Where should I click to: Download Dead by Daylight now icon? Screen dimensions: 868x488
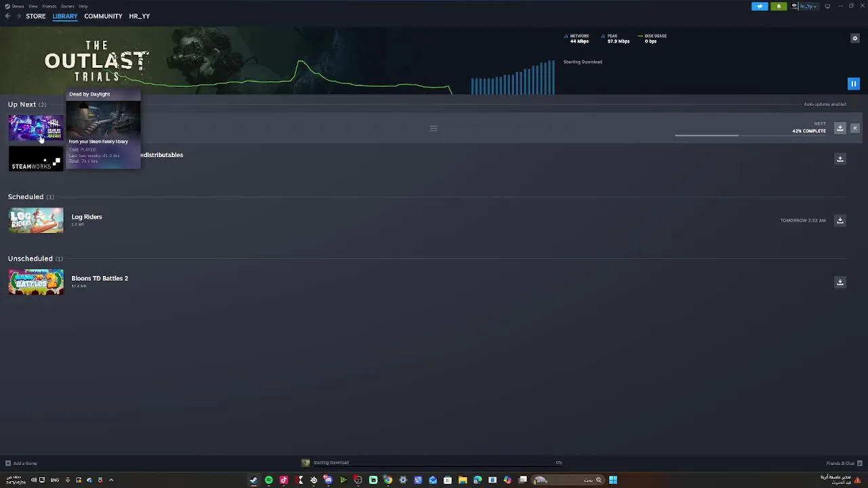[x=840, y=128]
